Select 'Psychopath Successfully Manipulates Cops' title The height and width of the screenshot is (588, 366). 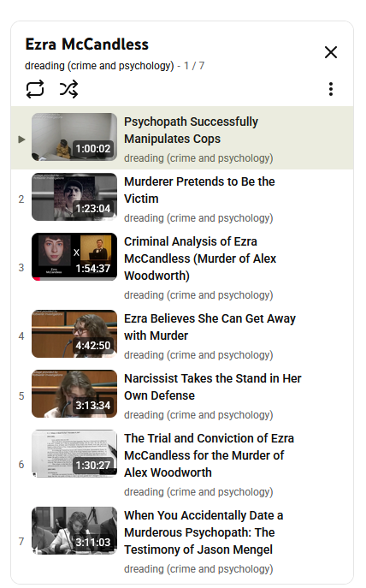point(191,130)
